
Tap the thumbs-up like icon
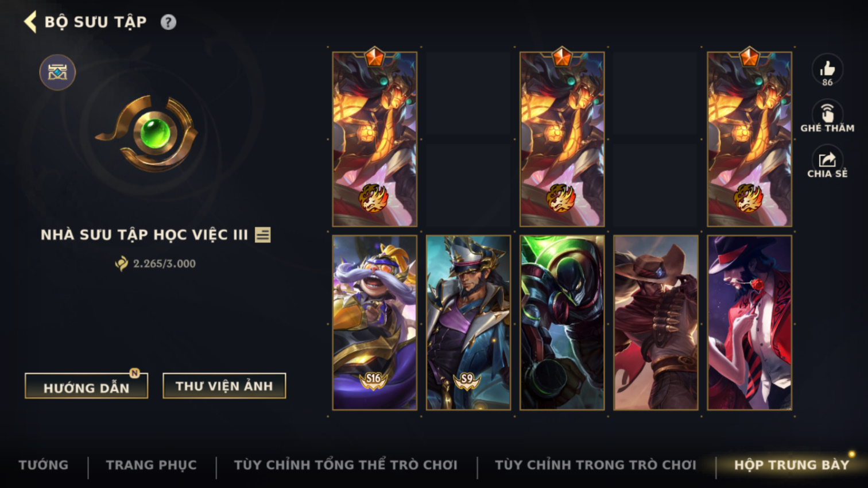pos(827,69)
